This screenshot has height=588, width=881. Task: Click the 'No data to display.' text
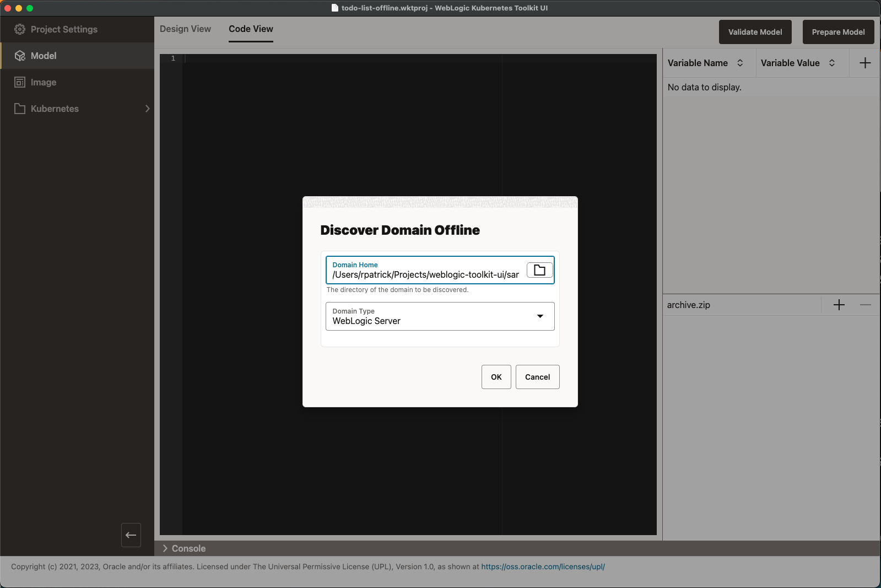704,87
